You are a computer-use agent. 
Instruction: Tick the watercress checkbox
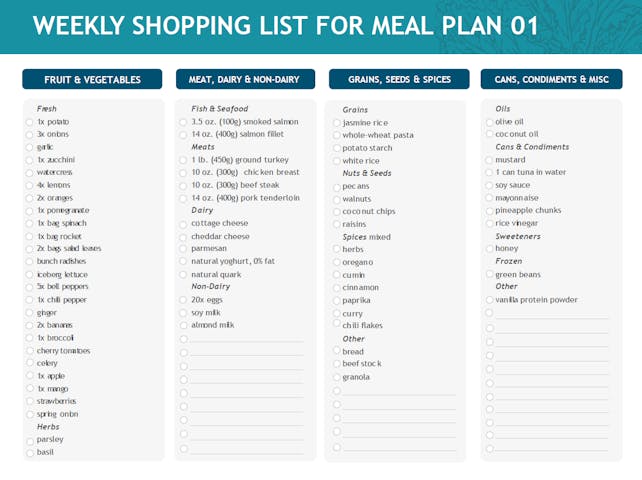click(30, 172)
